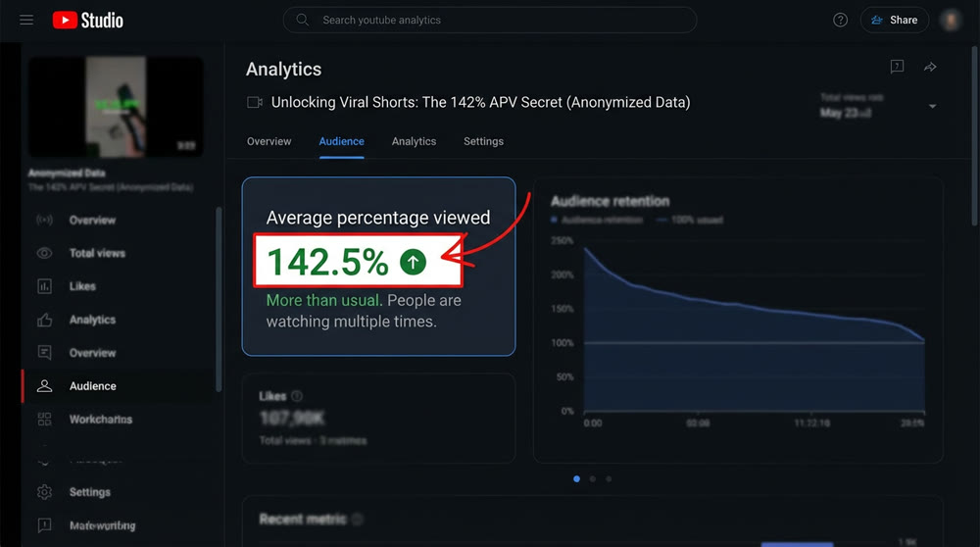Click the Audience retention chart area
The image size is (980, 547).
click(x=754, y=328)
